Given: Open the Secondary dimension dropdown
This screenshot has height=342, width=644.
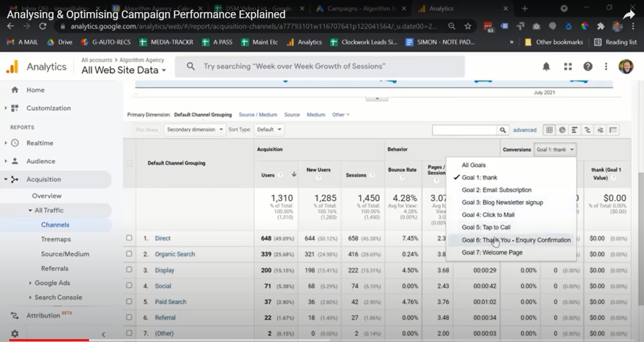Looking at the screenshot, I should 195,129.
